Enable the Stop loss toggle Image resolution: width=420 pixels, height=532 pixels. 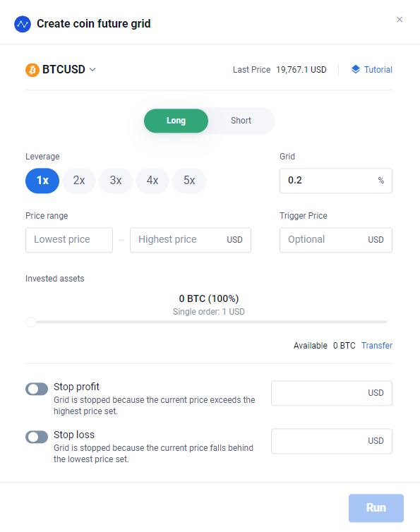pyautogui.click(x=37, y=437)
